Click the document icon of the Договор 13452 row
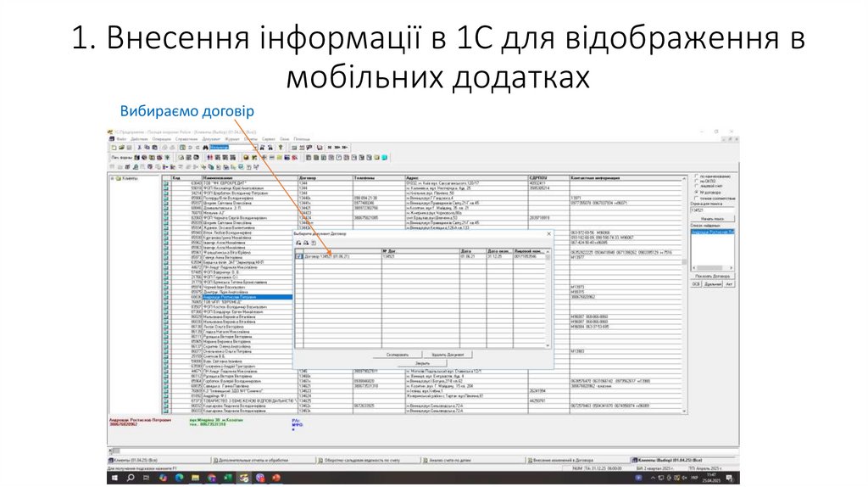 tap(299, 256)
